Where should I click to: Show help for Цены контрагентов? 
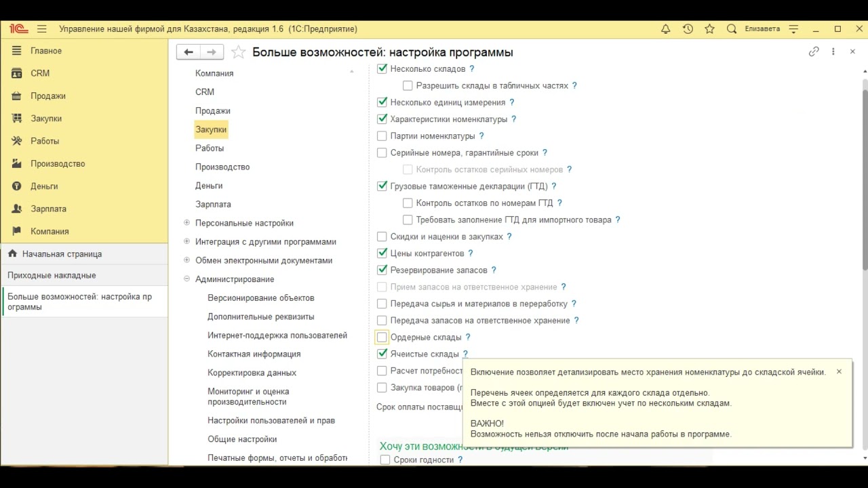pos(471,253)
